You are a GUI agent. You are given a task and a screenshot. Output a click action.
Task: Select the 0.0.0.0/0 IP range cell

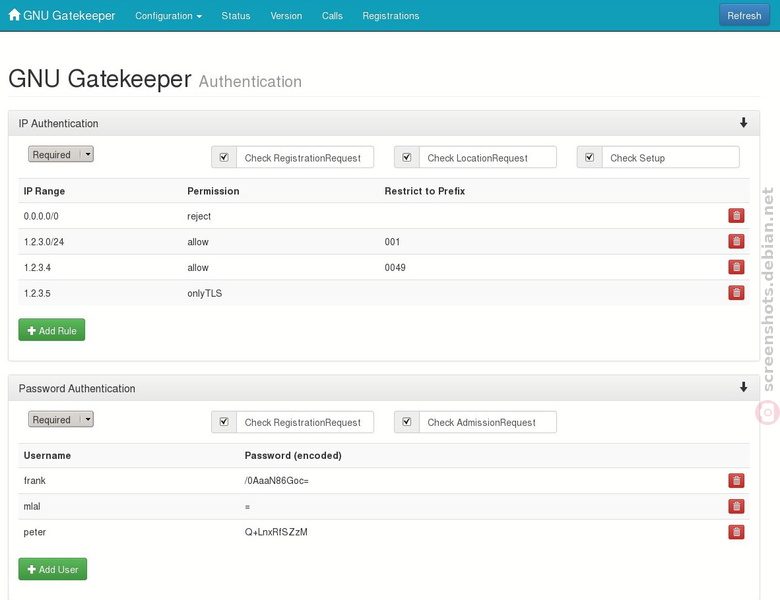(x=41, y=216)
